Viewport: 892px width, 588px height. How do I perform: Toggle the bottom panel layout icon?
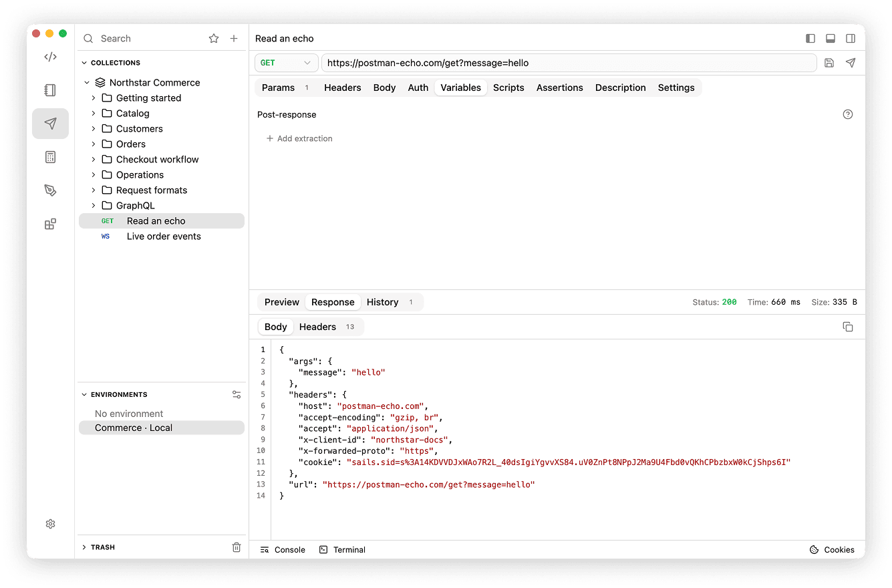[831, 39]
